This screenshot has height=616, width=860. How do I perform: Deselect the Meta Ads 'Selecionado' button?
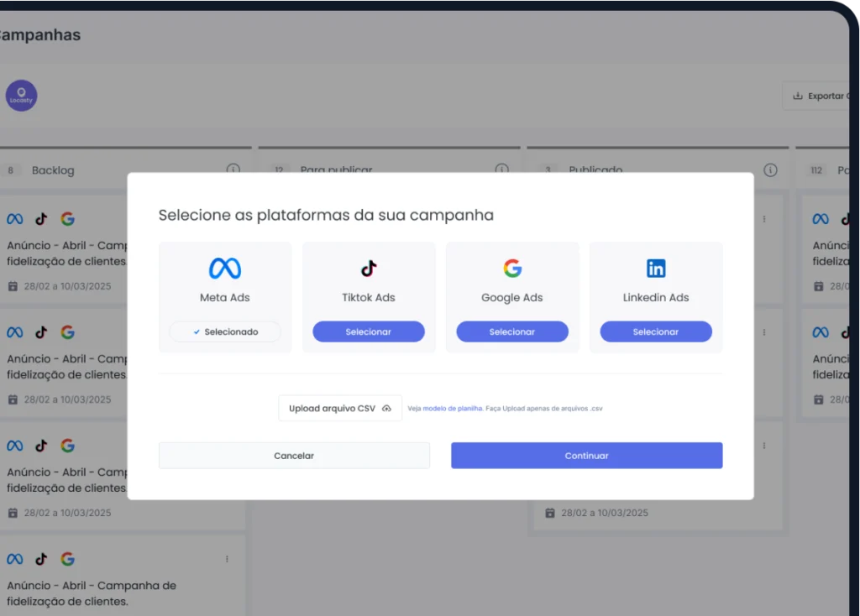point(225,331)
